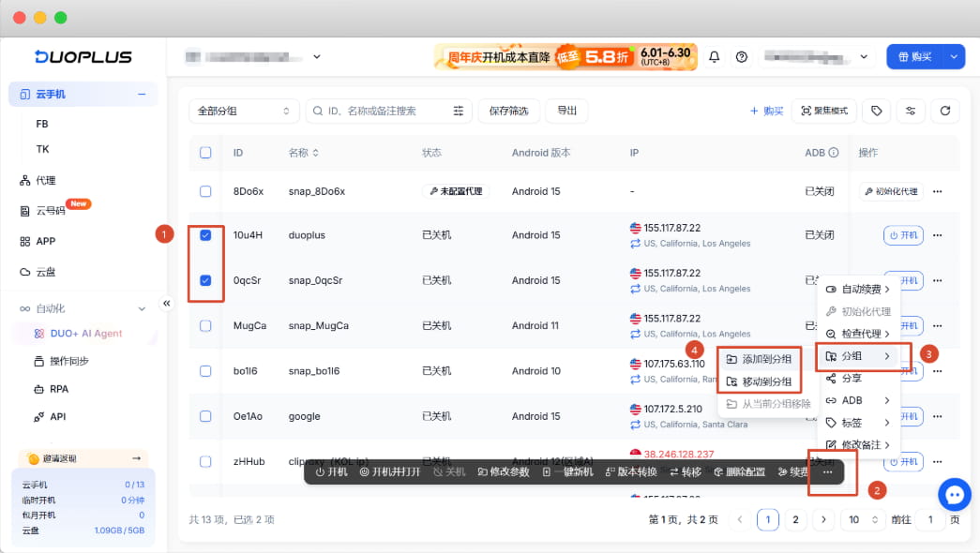Choose 添加到分组 in submenu

click(x=759, y=359)
